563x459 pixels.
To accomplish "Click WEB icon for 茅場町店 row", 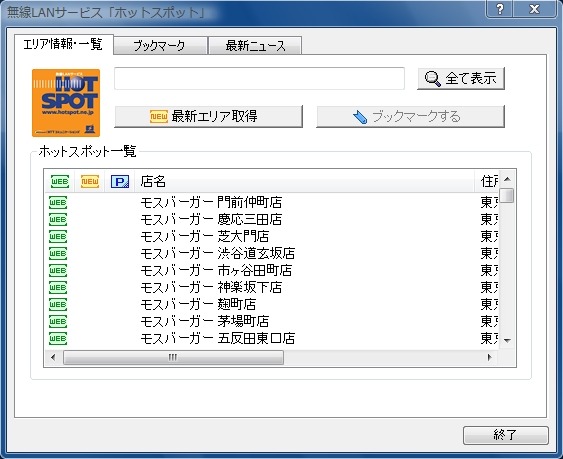I will [x=58, y=321].
